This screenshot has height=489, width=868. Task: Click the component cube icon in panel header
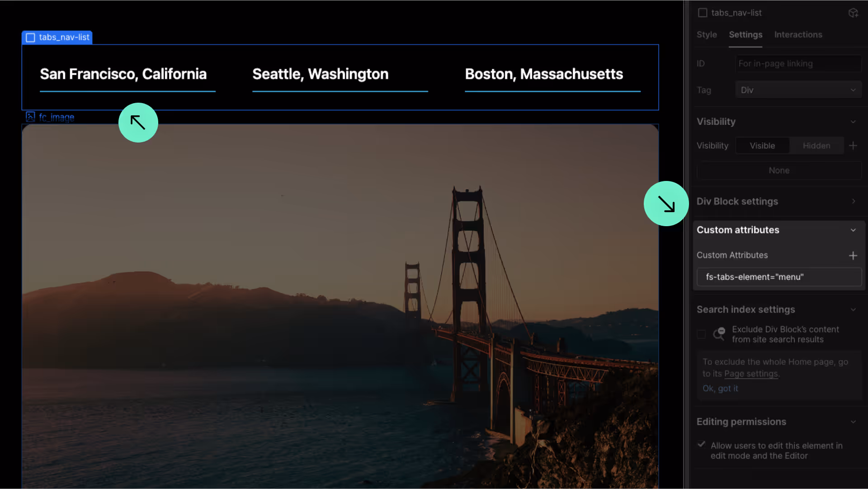(x=853, y=13)
